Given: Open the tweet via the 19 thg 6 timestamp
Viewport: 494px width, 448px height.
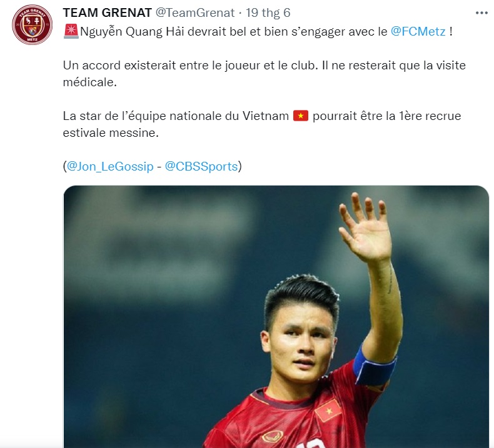Looking at the screenshot, I should click(x=268, y=13).
